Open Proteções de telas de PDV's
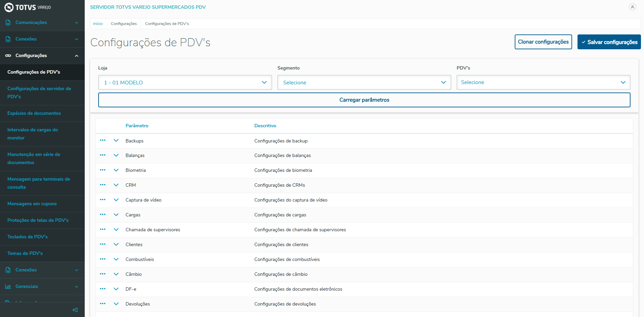The width and height of the screenshot is (644, 317). (x=42, y=220)
